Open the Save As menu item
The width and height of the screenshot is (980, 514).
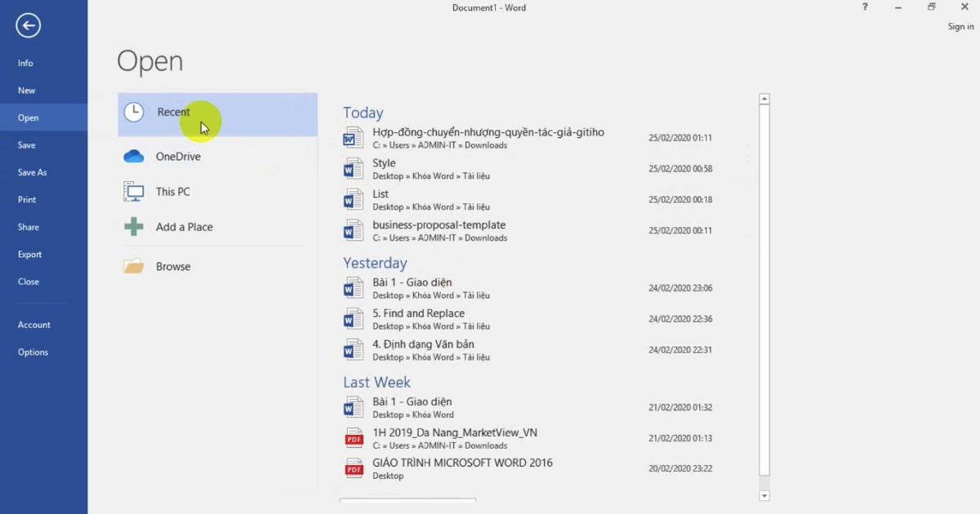point(33,172)
